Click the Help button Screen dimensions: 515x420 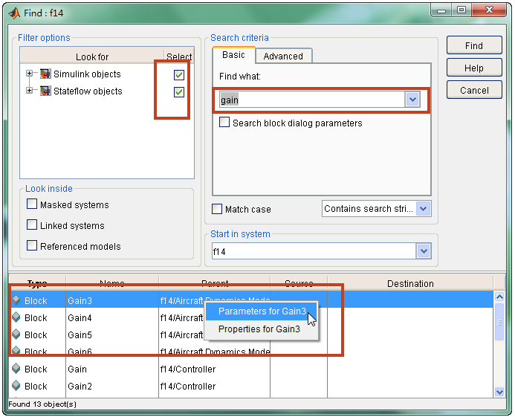pos(474,68)
